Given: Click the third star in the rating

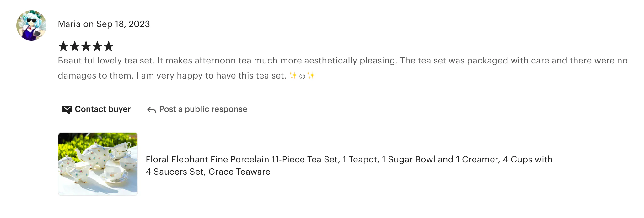Looking at the screenshot, I should 86,46.
